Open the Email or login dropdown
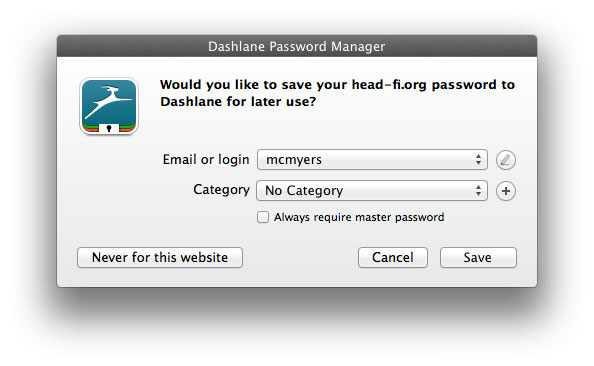This screenshot has height=366, width=594. (x=372, y=160)
